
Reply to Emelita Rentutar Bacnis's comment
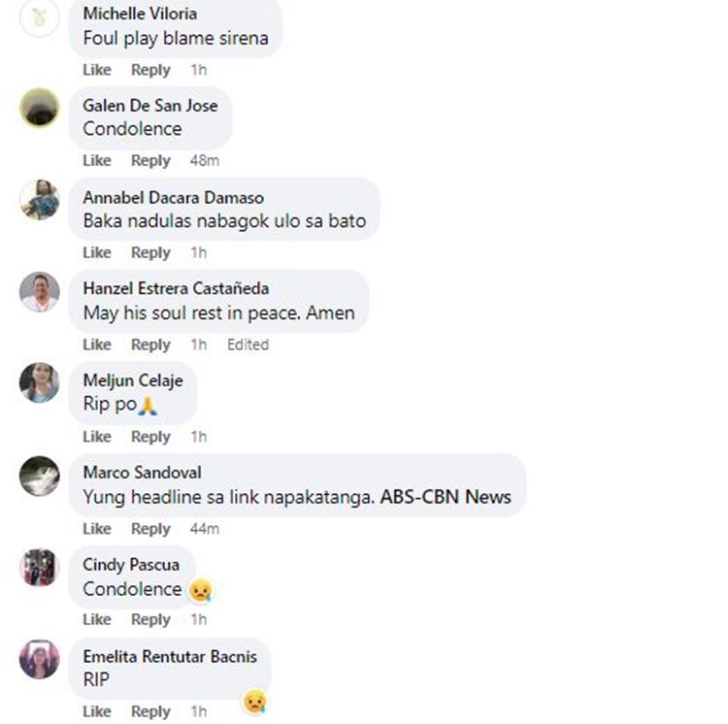pos(150,711)
